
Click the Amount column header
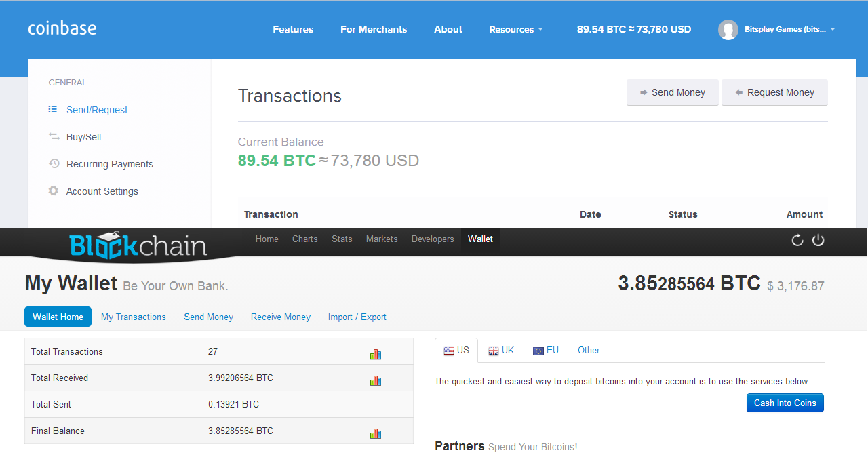pos(805,214)
